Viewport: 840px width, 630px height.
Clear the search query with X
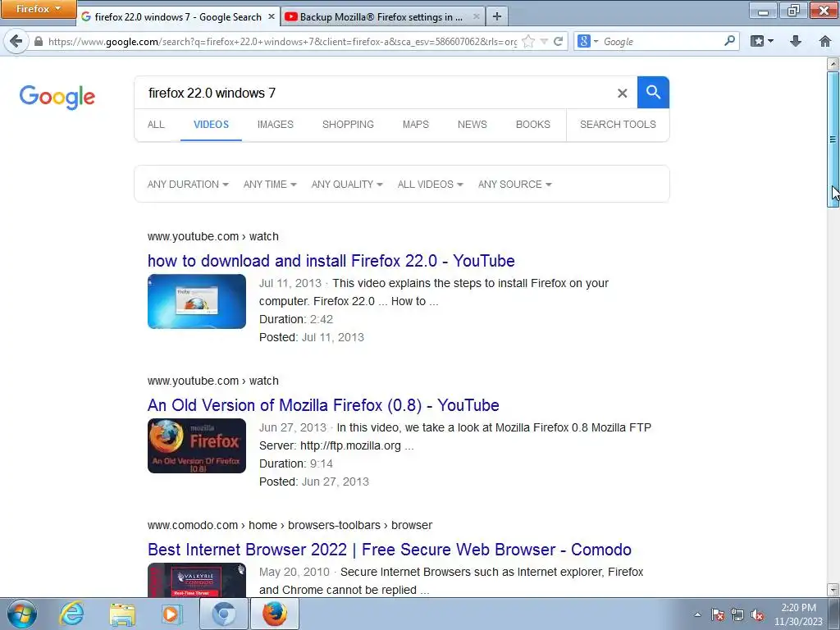pyautogui.click(x=622, y=94)
